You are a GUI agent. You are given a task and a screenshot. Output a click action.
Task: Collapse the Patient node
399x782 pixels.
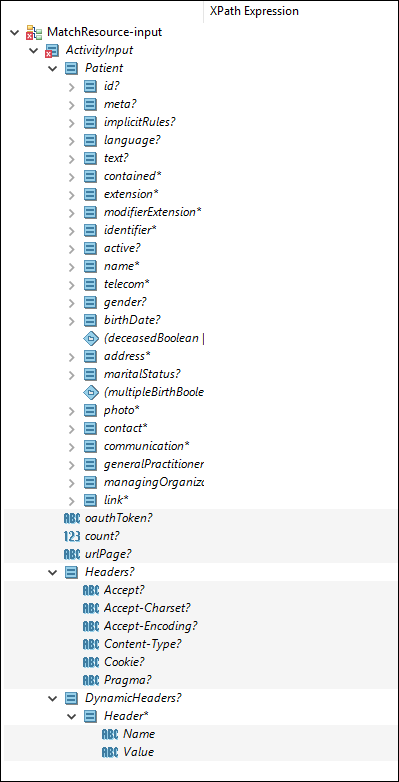tap(52, 68)
